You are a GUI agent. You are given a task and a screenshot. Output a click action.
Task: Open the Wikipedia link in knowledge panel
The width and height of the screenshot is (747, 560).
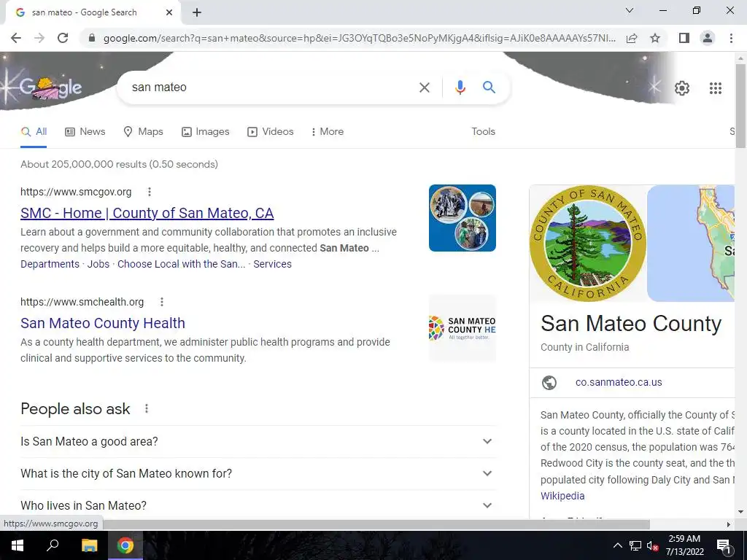562,496
